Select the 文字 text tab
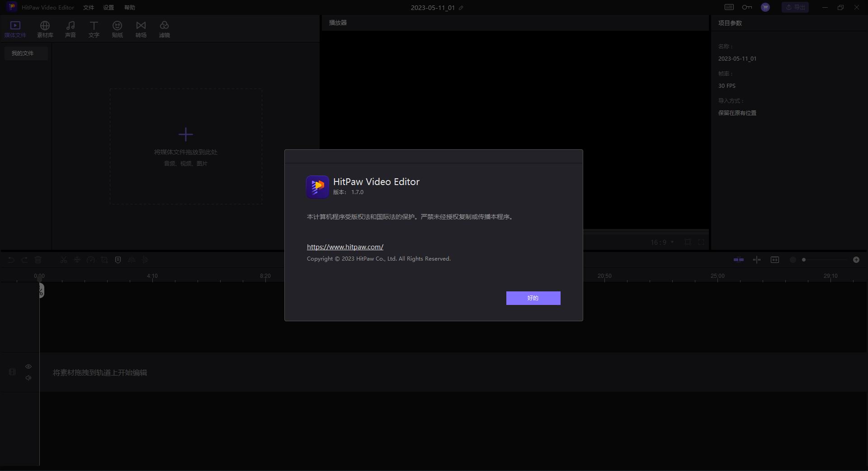 [94, 29]
